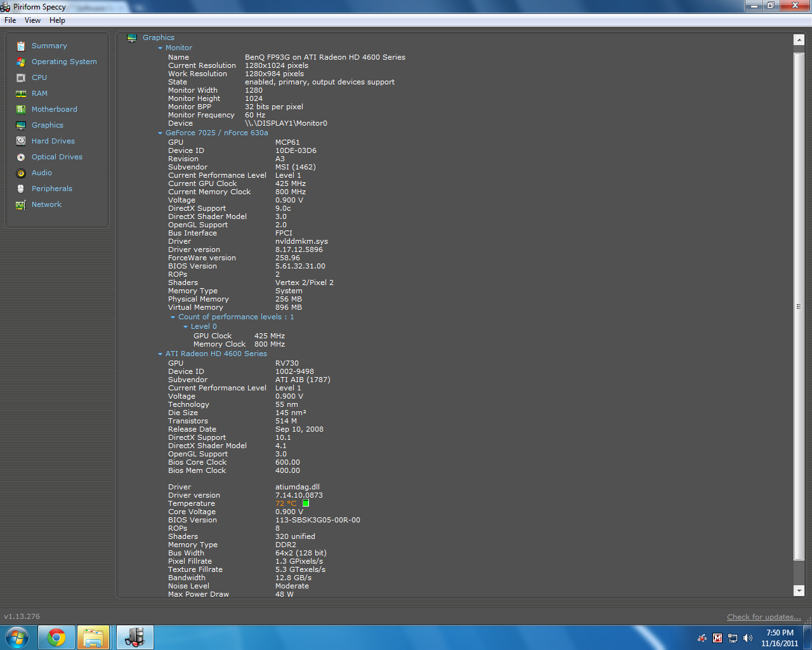Screen dimensions: 812x650
Task: Go to the Operating System section
Action: 64,62
